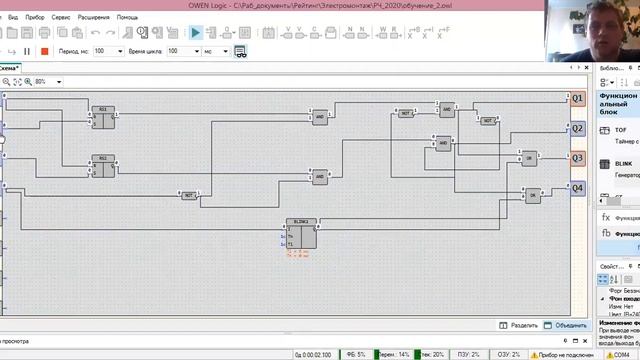Click the Разделить button
Viewport: 640px width, 360px height.
pos(519,325)
